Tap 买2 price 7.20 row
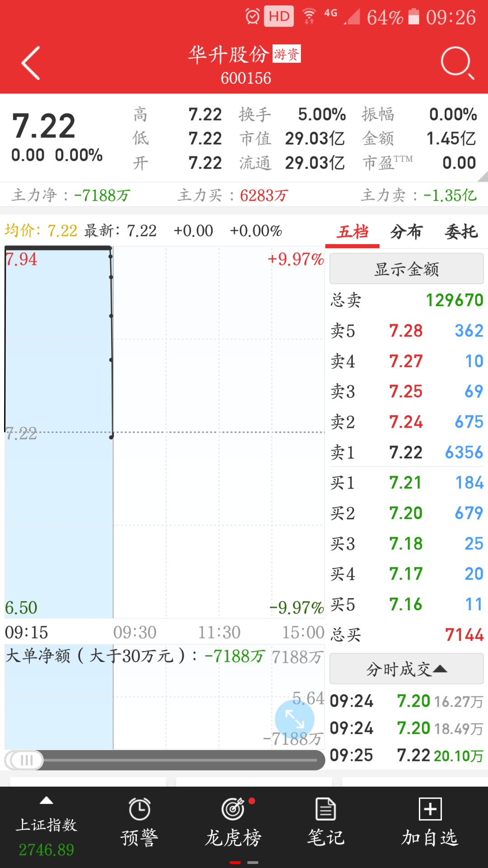Image resolution: width=488 pixels, height=868 pixels. pyautogui.click(x=407, y=513)
